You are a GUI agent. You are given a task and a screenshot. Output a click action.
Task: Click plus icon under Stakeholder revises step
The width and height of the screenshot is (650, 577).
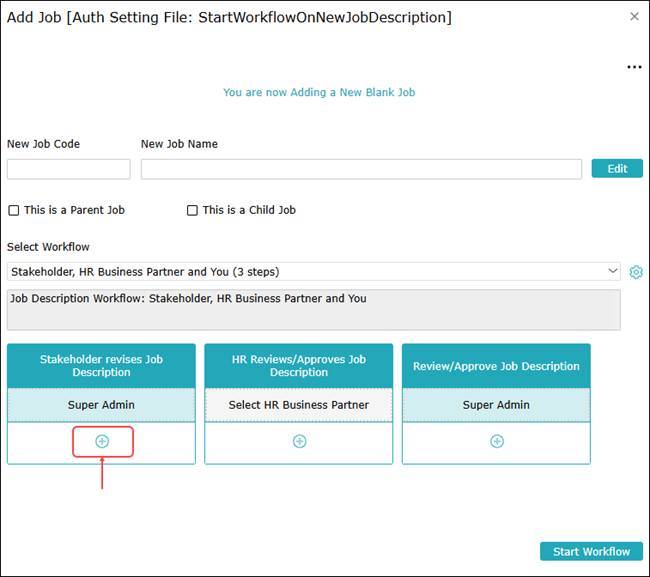[x=101, y=441]
